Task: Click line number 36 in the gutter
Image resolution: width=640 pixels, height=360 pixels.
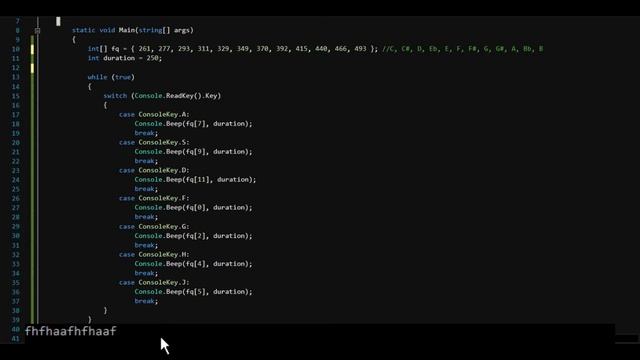Action: 16,292
